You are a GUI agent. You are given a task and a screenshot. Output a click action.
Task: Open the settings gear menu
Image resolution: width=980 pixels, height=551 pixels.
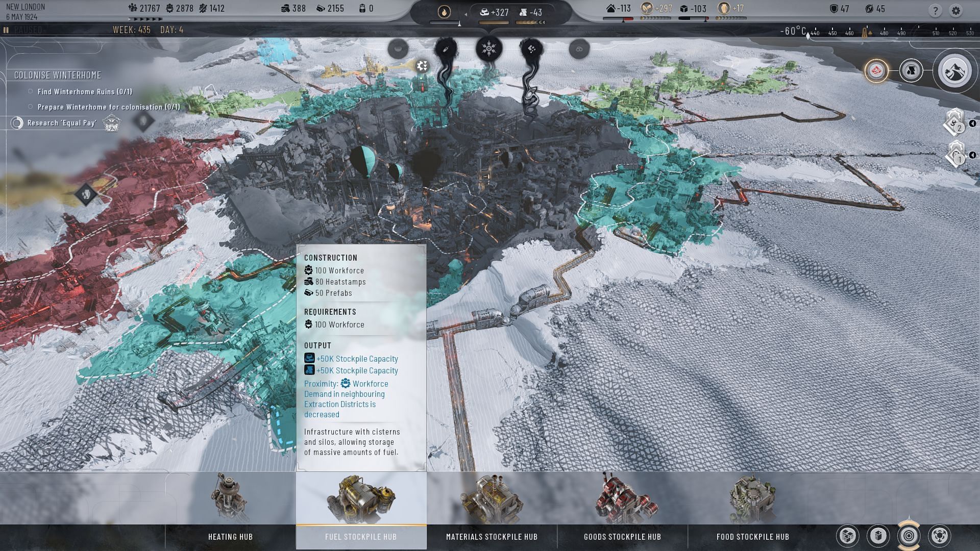pos(956,10)
